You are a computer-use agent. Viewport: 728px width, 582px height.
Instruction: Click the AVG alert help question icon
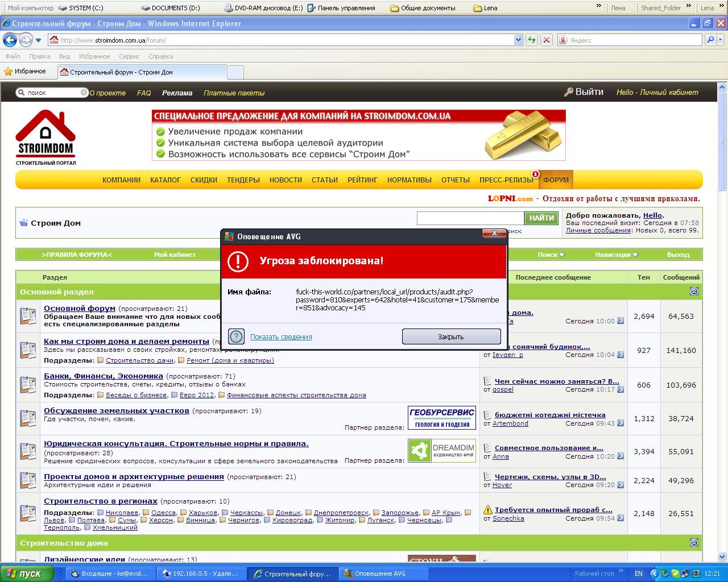point(236,336)
